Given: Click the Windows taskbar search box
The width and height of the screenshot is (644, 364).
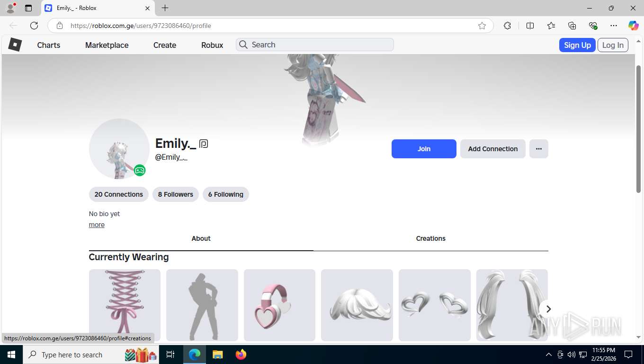Looking at the screenshot, I should pyautogui.click(x=90, y=355).
